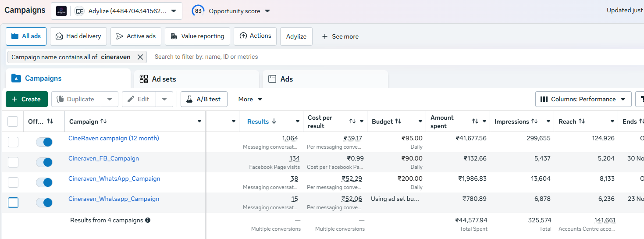Click the green Create button
This screenshot has width=644, height=239.
tap(27, 99)
